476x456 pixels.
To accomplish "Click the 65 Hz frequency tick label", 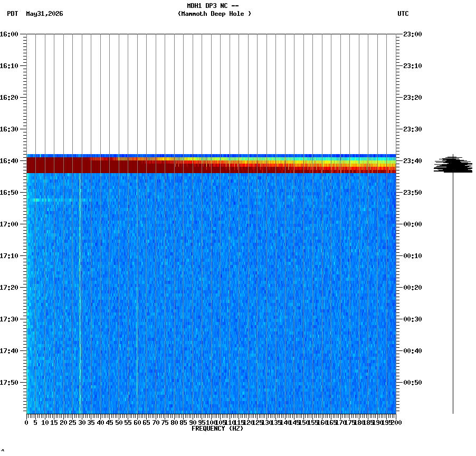I will [x=147, y=423].
